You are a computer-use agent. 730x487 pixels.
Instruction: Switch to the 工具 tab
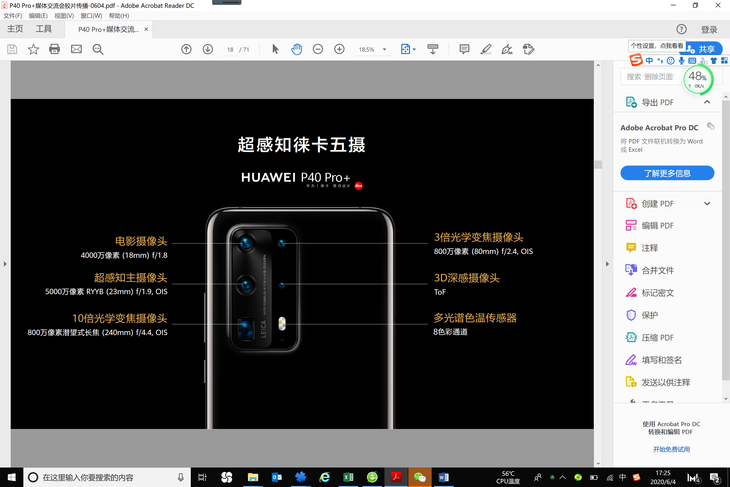tap(44, 29)
